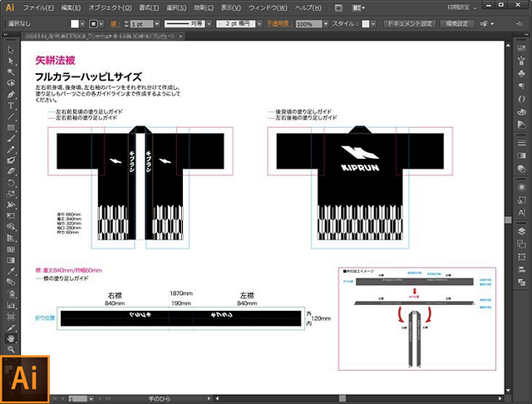
Task: Open the Artboards panel icon
Action: pos(521,244)
